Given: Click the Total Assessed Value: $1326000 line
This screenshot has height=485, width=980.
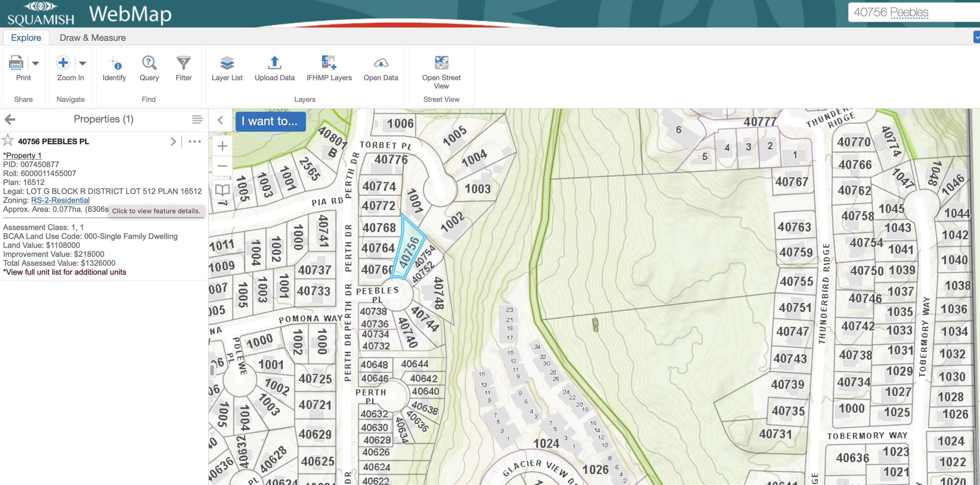Looking at the screenshot, I should pyautogui.click(x=59, y=263).
